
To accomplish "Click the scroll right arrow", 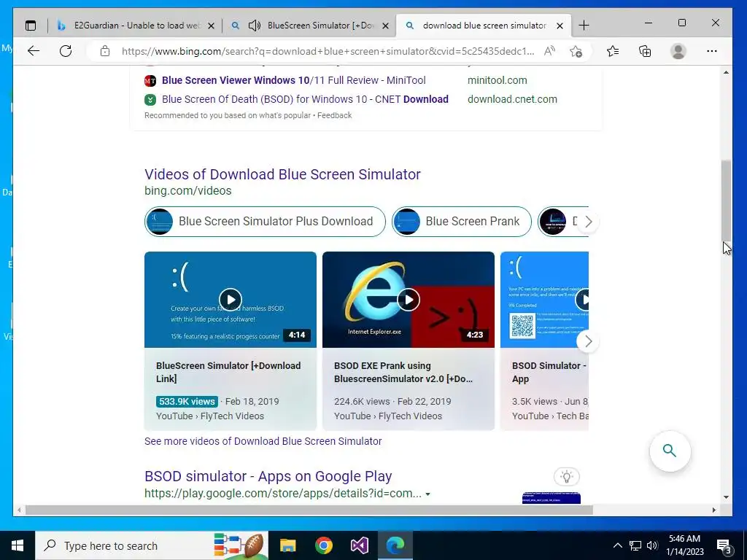I will (713, 510).
